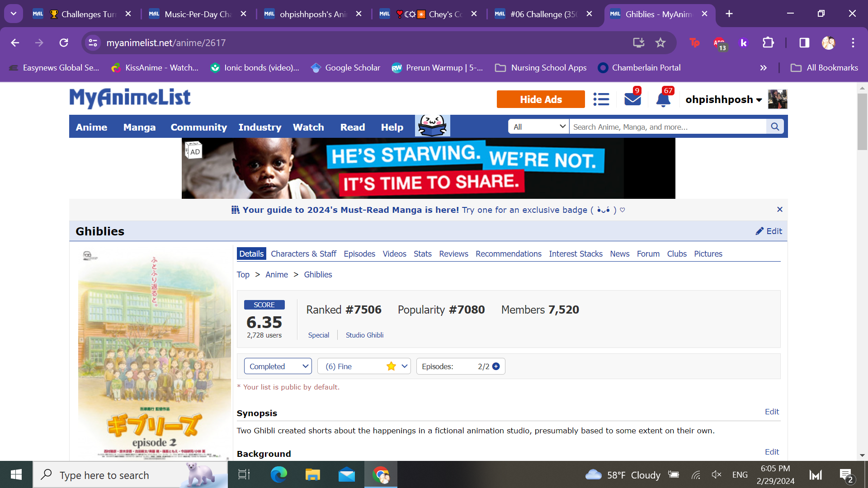Image resolution: width=868 pixels, height=488 pixels.
Task: Open the Community navigation menu
Action: 198,127
